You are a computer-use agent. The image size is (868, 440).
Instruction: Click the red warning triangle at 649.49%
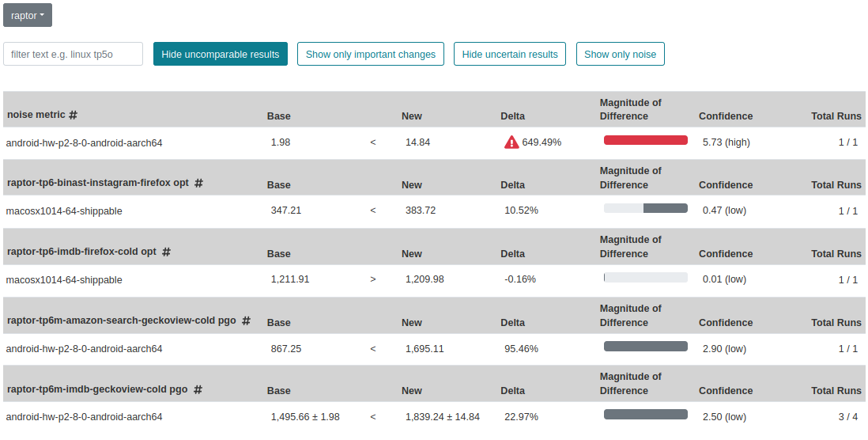point(511,142)
